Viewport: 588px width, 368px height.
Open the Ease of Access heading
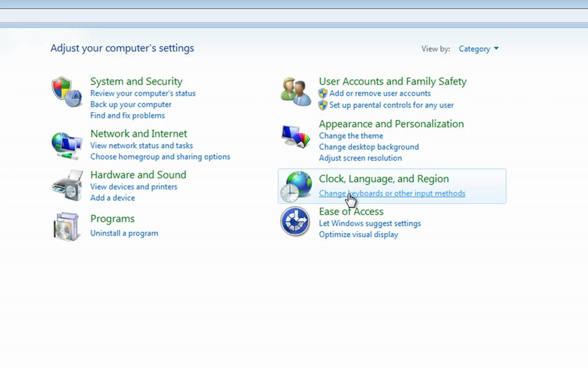pos(351,212)
